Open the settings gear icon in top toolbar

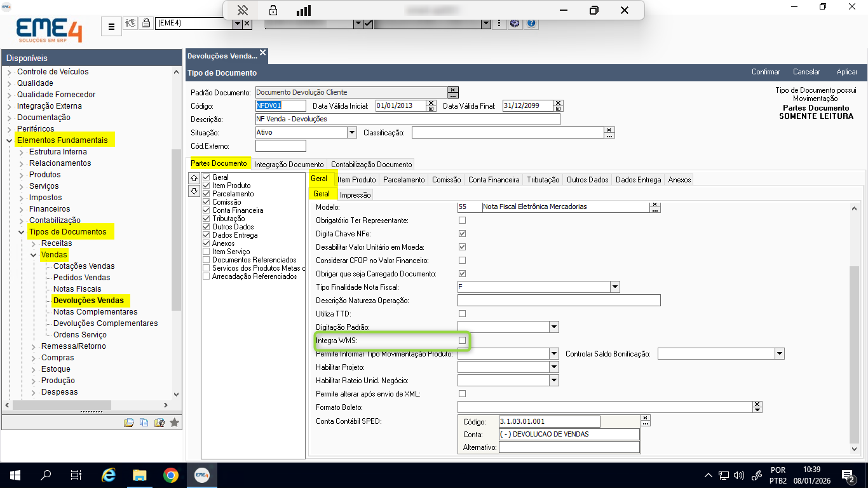click(x=515, y=24)
